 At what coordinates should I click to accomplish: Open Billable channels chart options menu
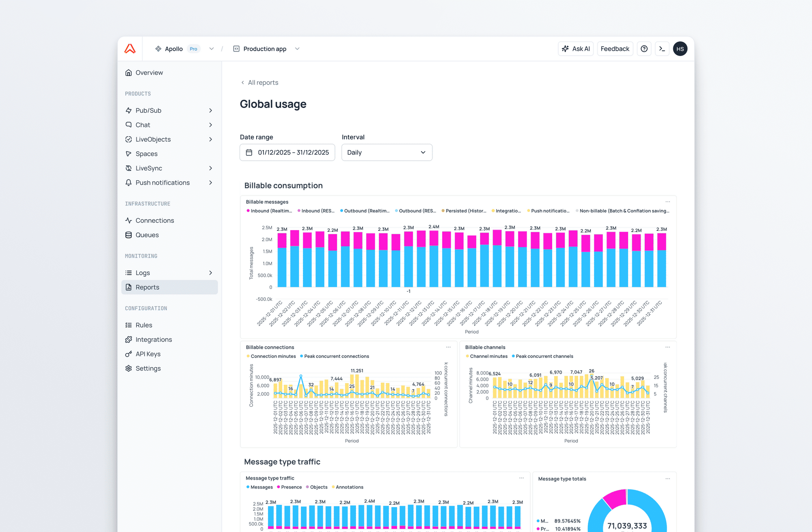point(668,347)
